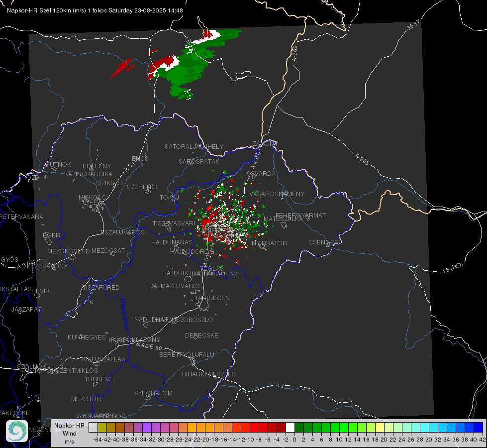Click the A42/E 60 road label
The image size is (487, 448).
[x=149, y=346]
